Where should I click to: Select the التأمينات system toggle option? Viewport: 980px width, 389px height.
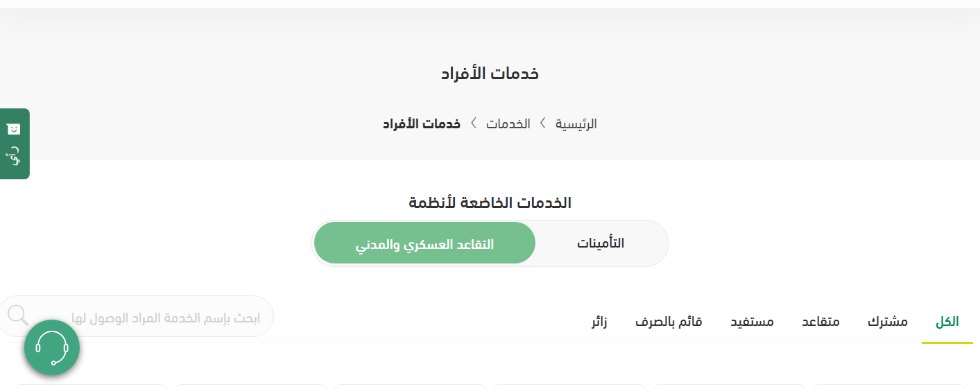coord(601,243)
